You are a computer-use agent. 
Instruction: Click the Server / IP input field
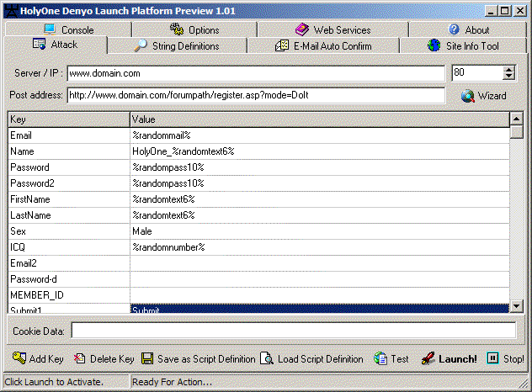pos(254,74)
